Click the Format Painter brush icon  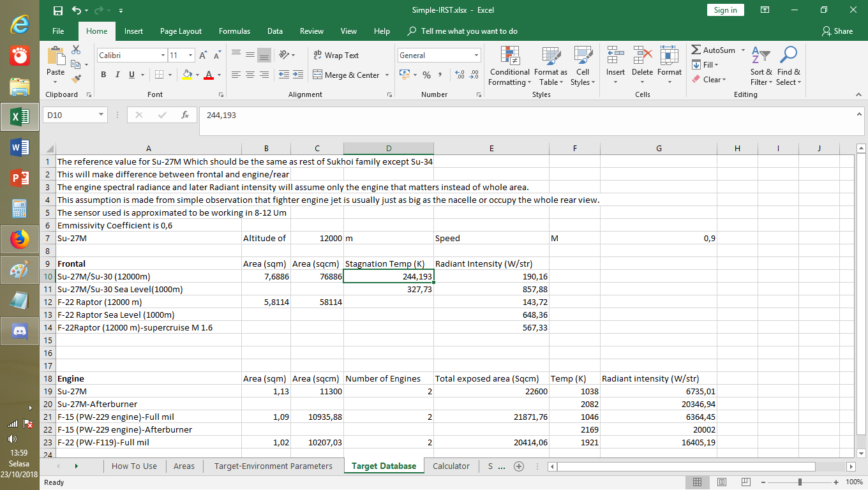pos(76,79)
